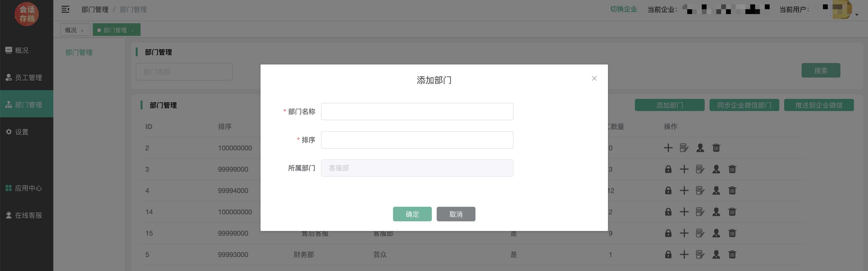The height and width of the screenshot is (271, 868).
Task: Switch to the 概况 tab
Action: [71, 30]
